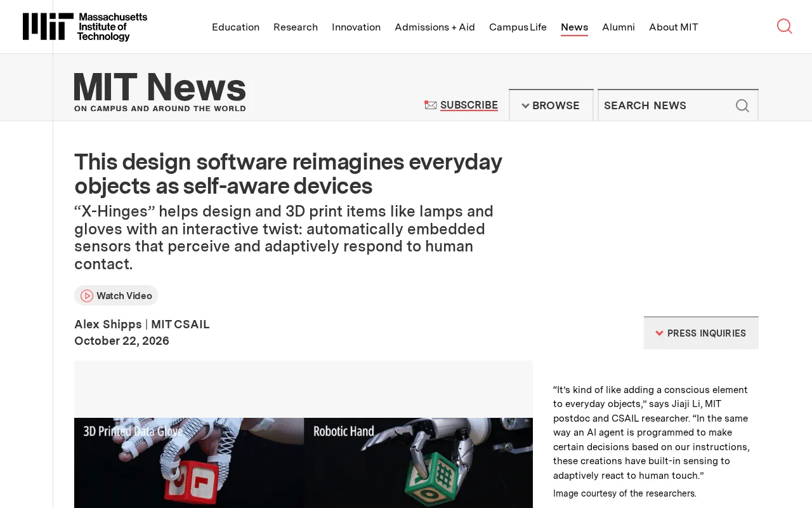Click the Robotic Hand image
Image resolution: width=812 pixels, height=508 pixels.
[419, 463]
